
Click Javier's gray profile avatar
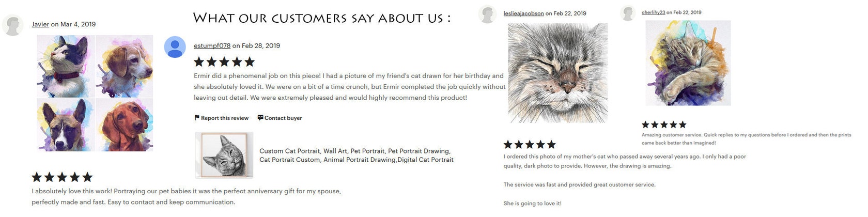coord(12,25)
